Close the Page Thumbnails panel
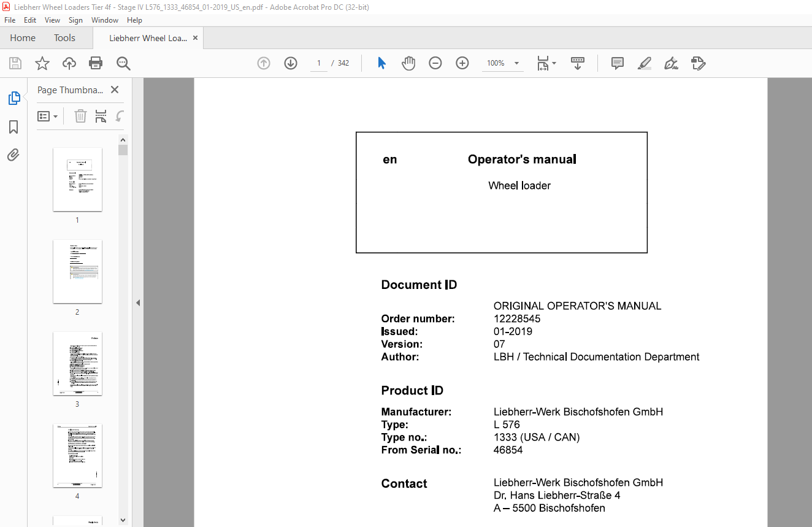 tap(114, 90)
